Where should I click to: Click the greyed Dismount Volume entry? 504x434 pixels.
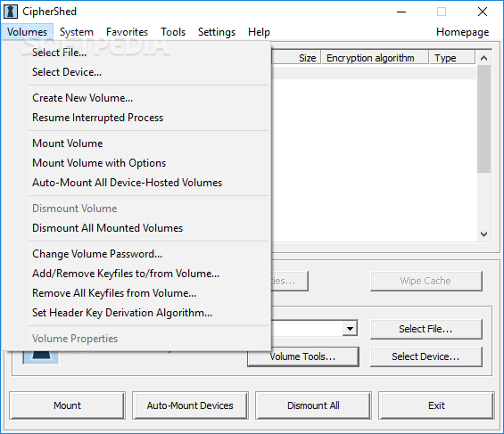136,209
